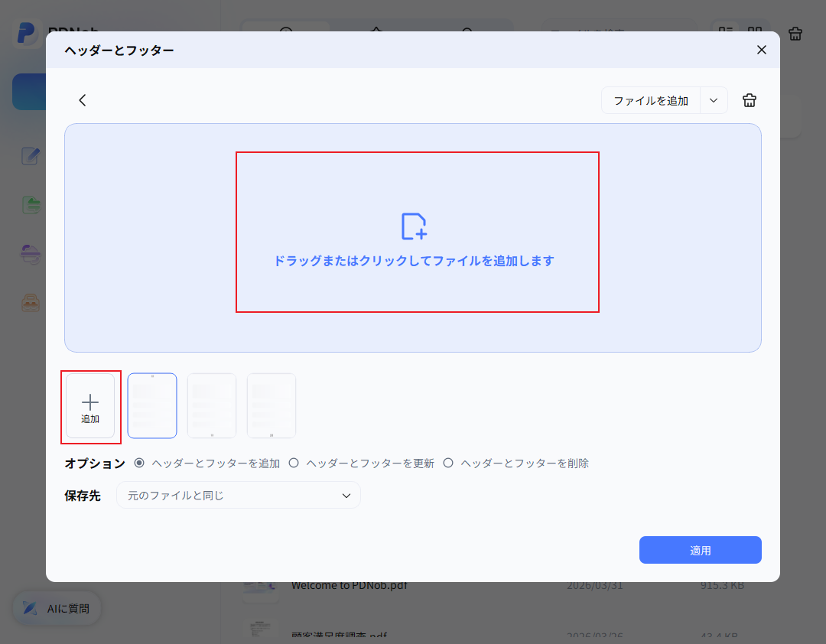Click the ファイルを追加 button
The width and height of the screenshot is (826, 644).
pyautogui.click(x=651, y=100)
